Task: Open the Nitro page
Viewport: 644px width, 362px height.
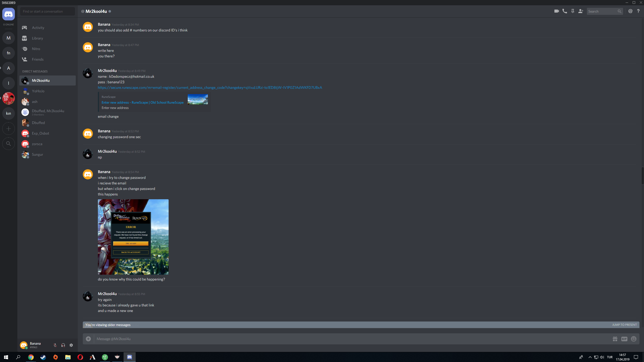Action: point(36,49)
